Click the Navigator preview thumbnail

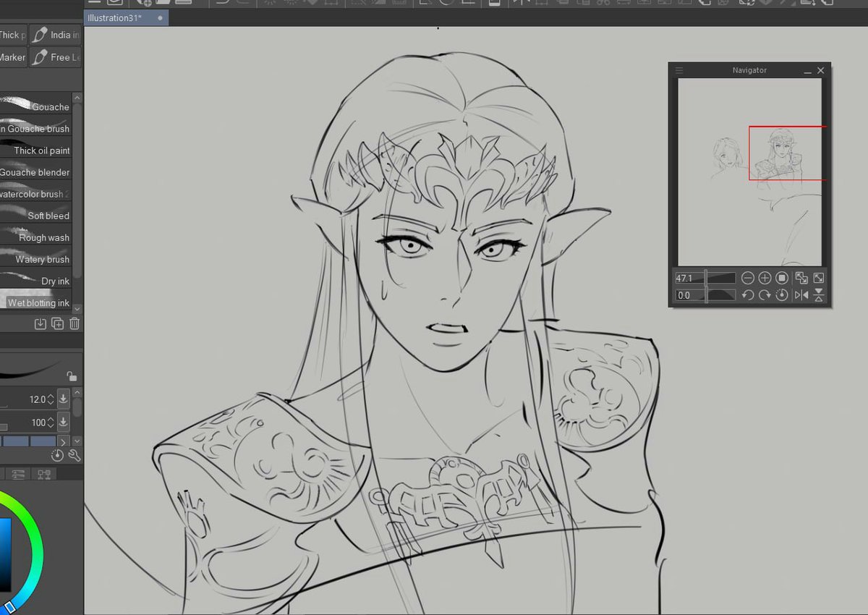[750, 171]
